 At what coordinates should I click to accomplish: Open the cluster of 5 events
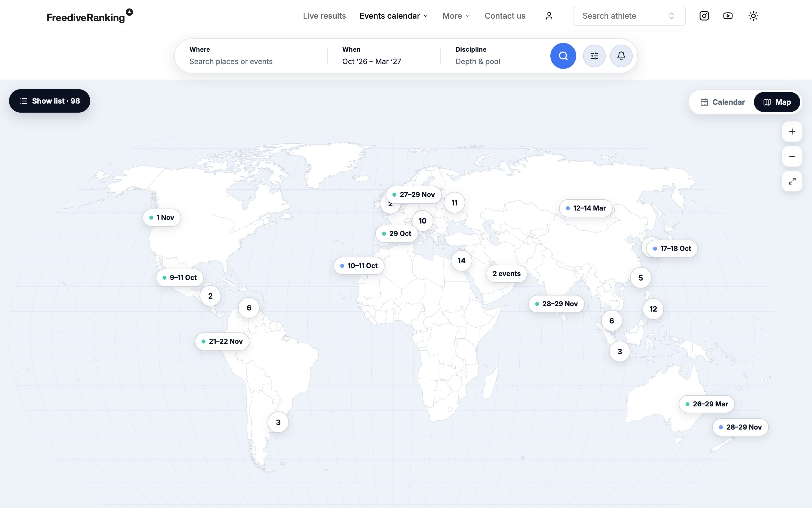click(x=641, y=278)
